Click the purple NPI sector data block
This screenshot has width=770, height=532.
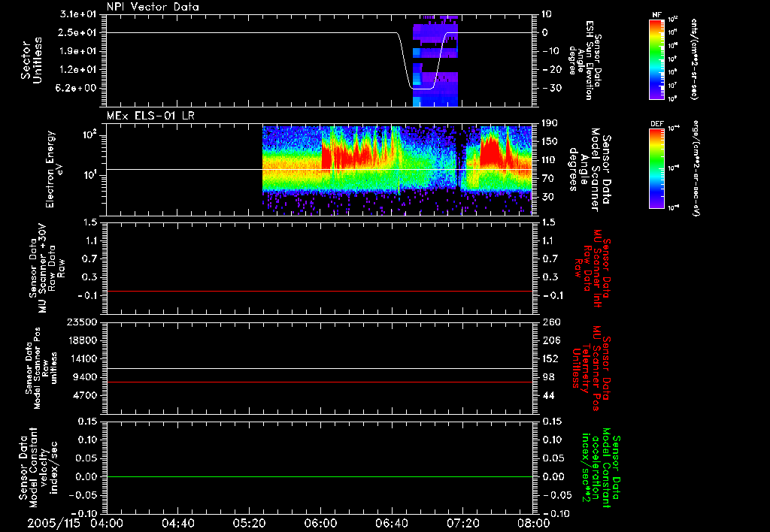(435, 61)
